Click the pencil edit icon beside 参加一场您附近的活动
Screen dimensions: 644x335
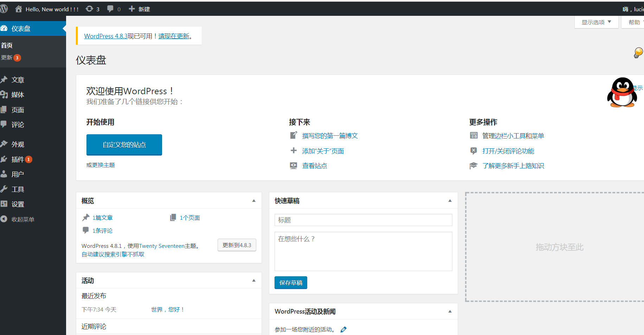point(343,329)
